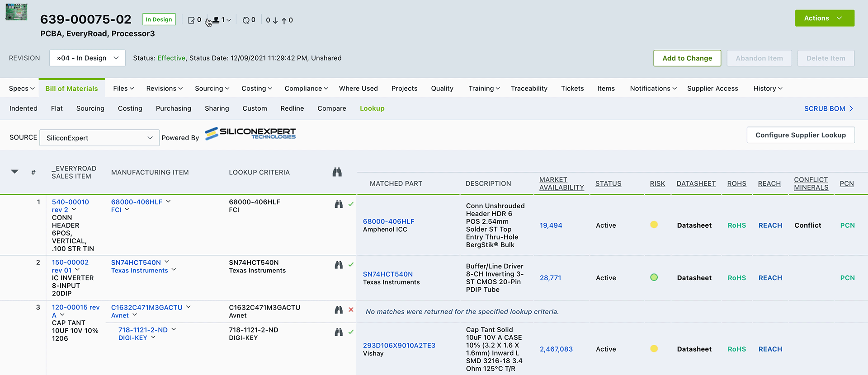Click the SCRUB BOM link

[x=829, y=108]
